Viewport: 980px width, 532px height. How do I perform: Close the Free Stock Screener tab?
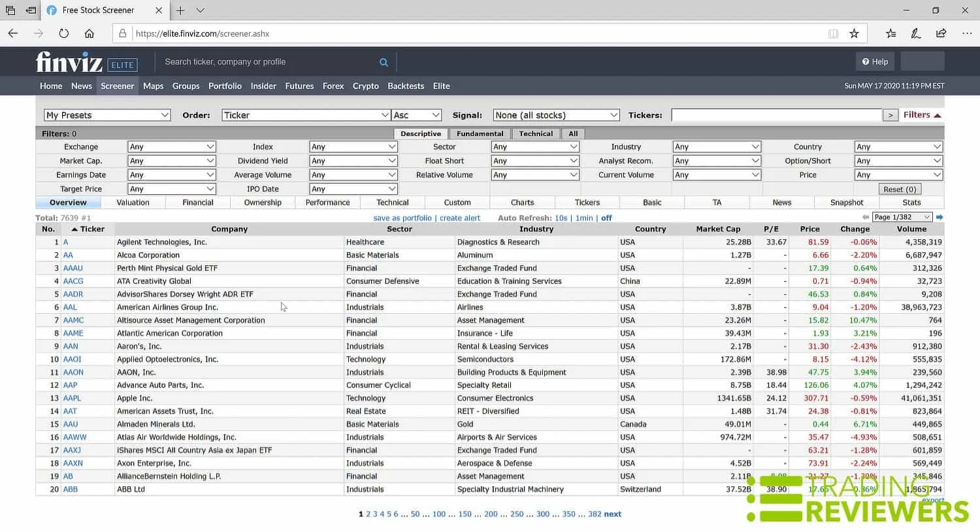click(x=159, y=10)
